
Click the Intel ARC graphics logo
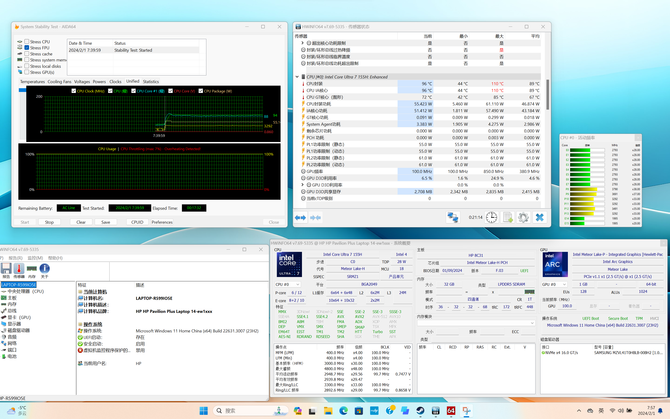[555, 264]
